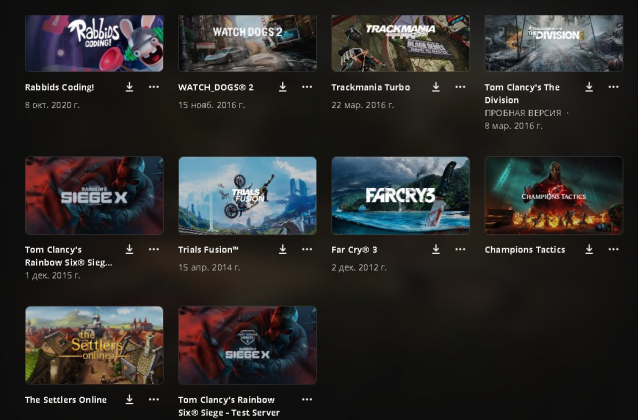Show more options for Trackmania Turbo

coord(459,87)
